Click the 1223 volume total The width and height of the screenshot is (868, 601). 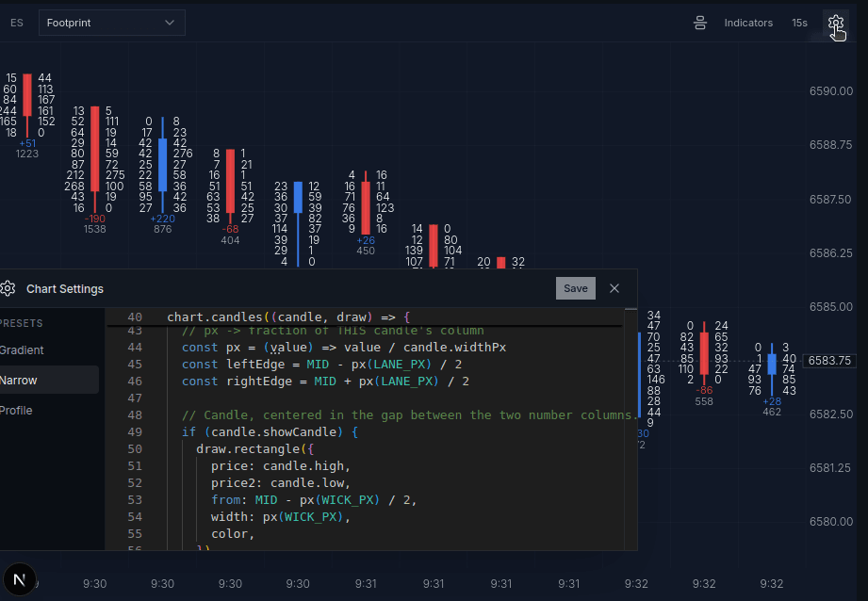click(27, 154)
